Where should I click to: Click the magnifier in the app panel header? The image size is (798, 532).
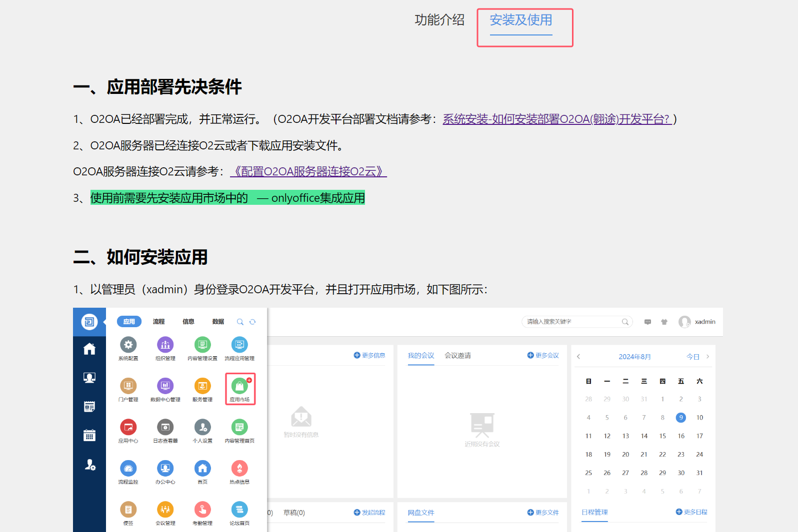pos(240,322)
